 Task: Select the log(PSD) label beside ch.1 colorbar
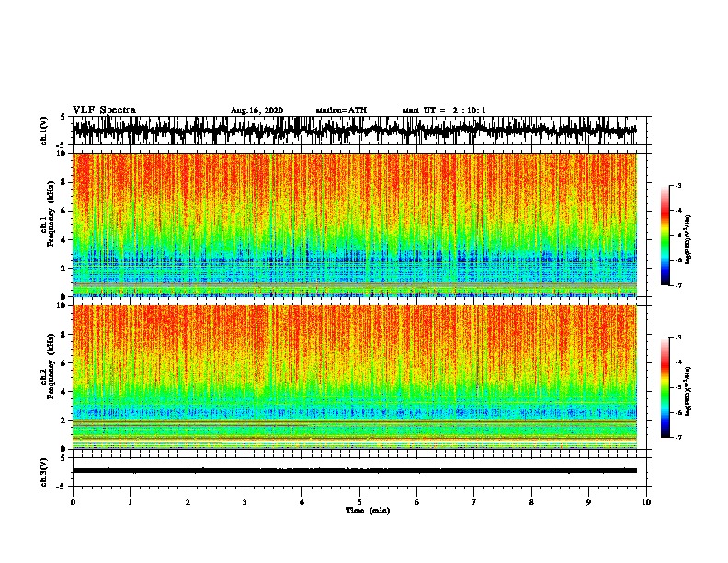pos(688,240)
